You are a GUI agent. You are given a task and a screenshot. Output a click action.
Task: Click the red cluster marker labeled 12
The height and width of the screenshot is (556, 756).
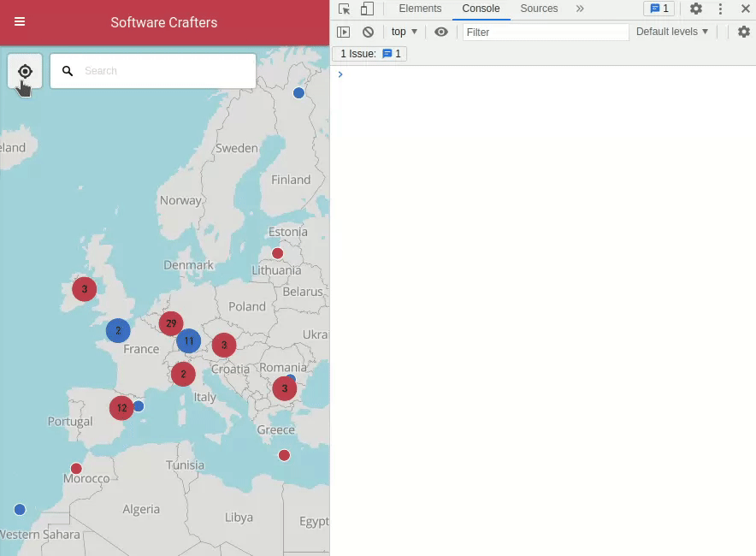[x=121, y=408]
